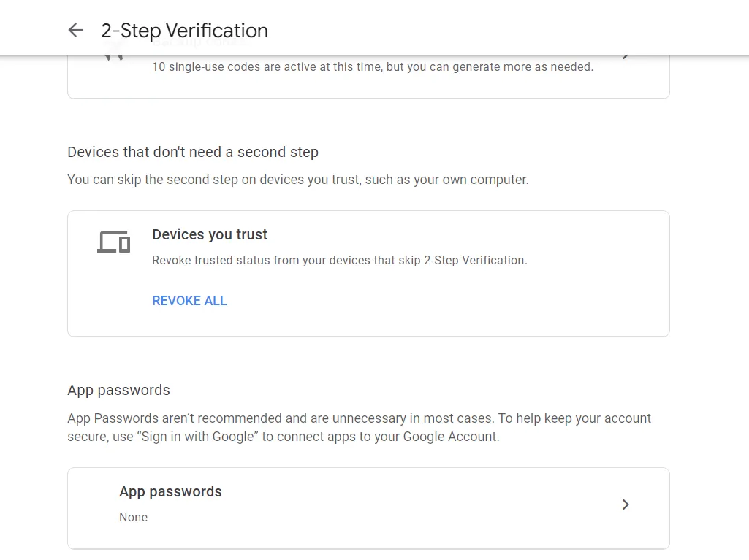The image size is (749, 560).
Task: Click the "You can skip the second step" text
Action: click(298, 180)
